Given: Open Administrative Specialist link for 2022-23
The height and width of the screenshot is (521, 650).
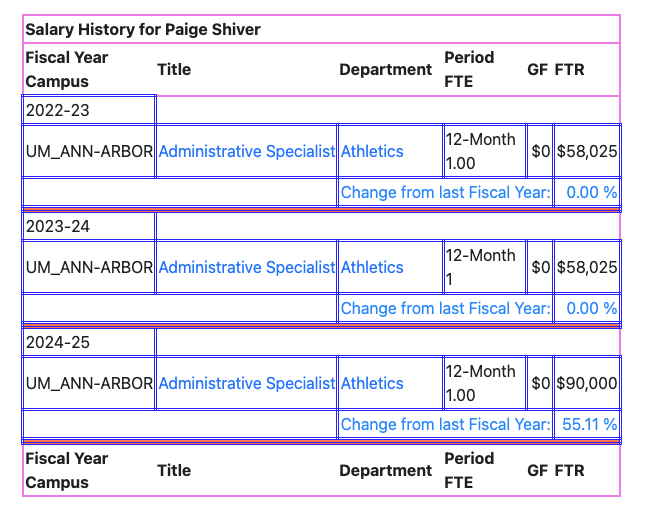Looking at the screenshot, I should [x=246, y=152].
